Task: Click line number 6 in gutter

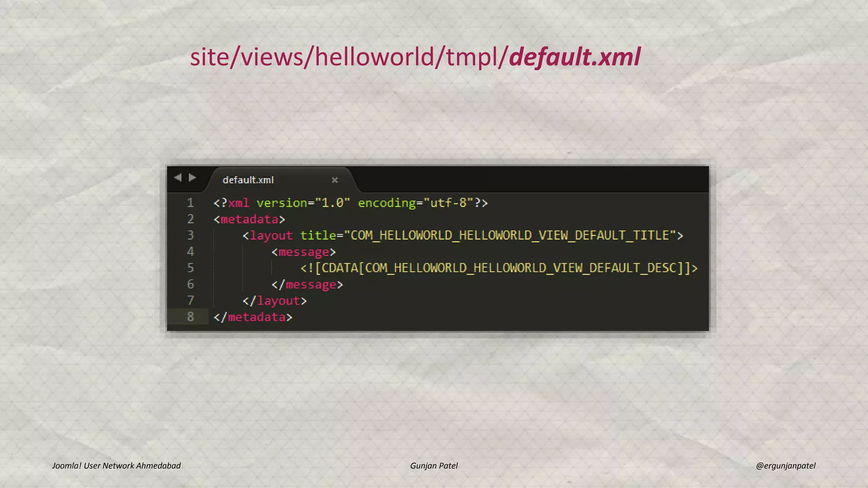Action: coord(190,284)
